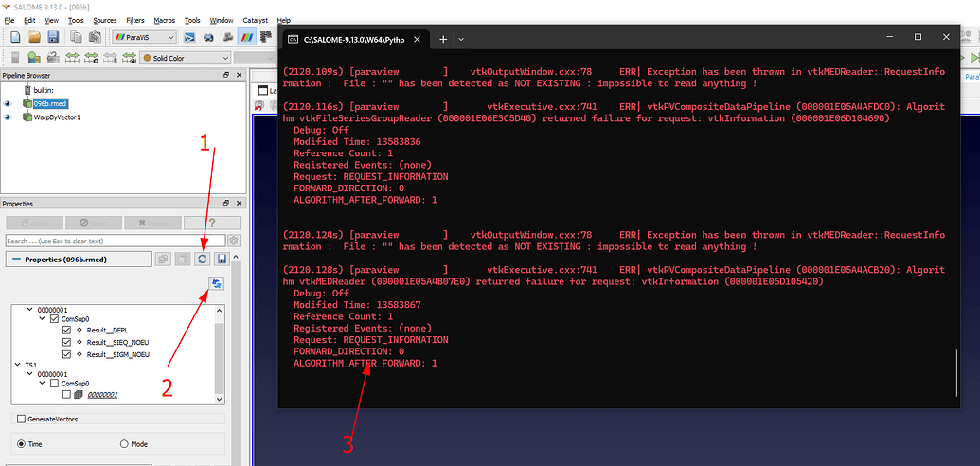The image size is (980, 466).
Task: Uncheck the Result__SIGM_NOEU field
Action: coord(67,354)
